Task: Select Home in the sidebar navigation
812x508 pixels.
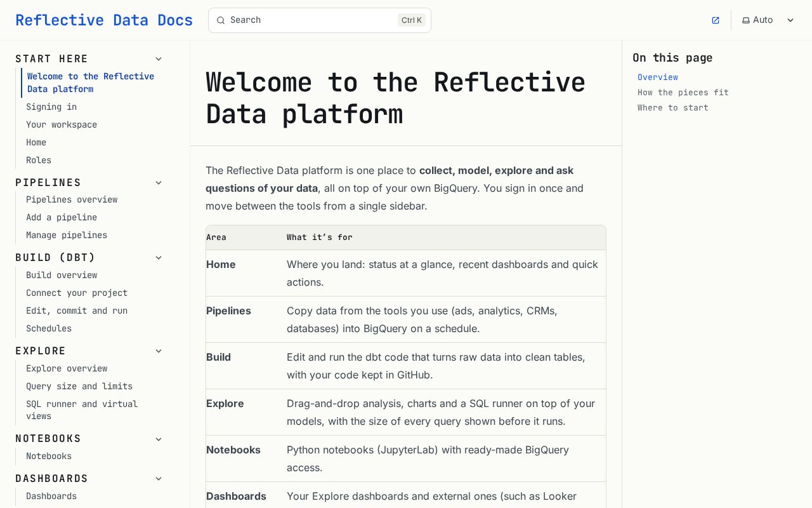Action: click(x=36, y=142)
